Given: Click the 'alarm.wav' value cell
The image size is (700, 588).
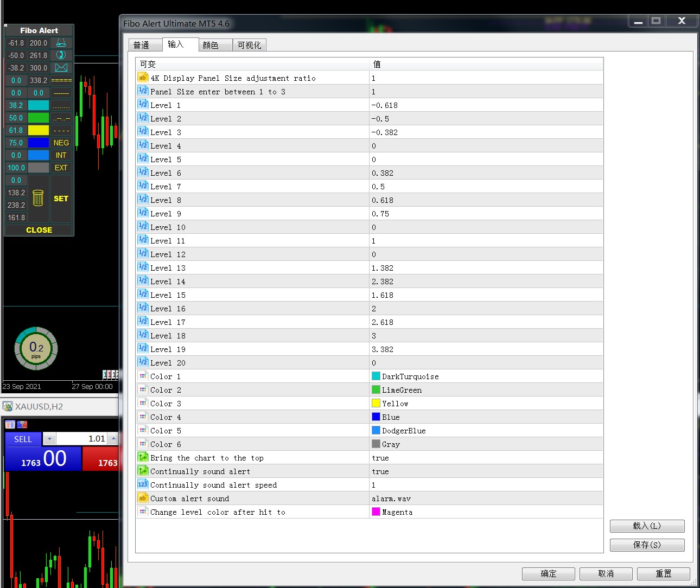Looking at the screenshot, I should (486, 498).
